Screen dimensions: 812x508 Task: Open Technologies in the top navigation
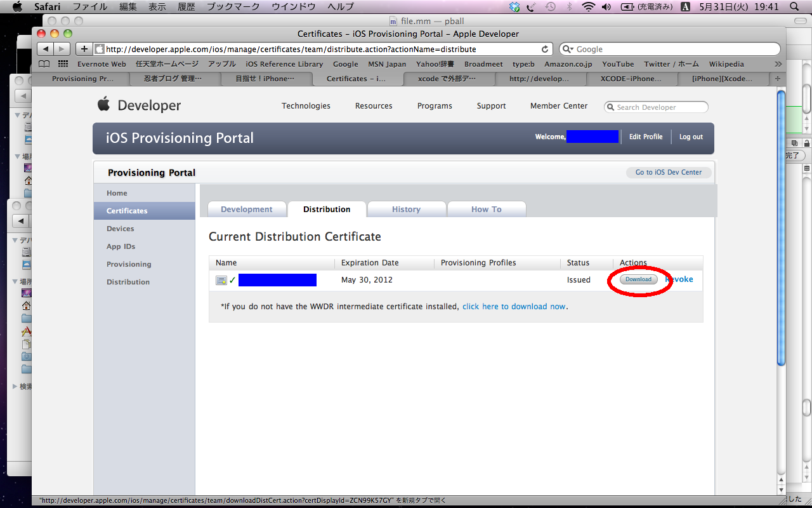306,106
